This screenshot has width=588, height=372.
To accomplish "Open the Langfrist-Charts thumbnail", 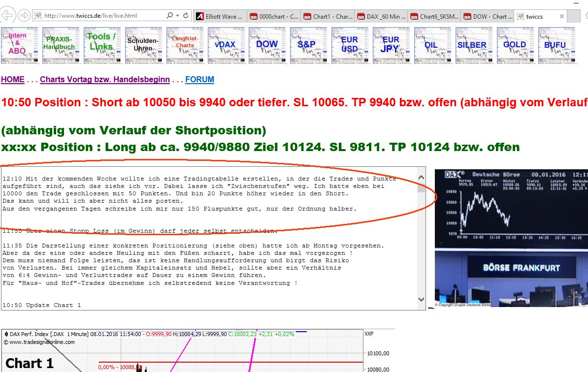I will click(x=185, y=45).
